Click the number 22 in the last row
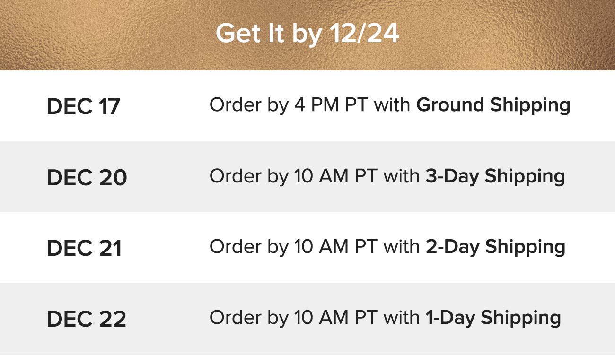The height and width of the screenshot is (364, 615). pyautogui.click(x=113, y=319)
